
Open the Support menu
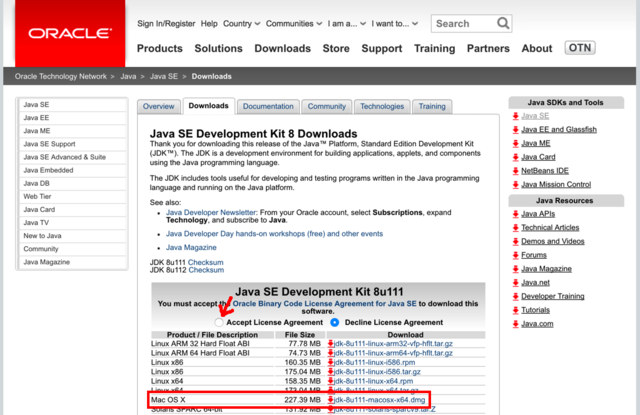click(382, 49)
